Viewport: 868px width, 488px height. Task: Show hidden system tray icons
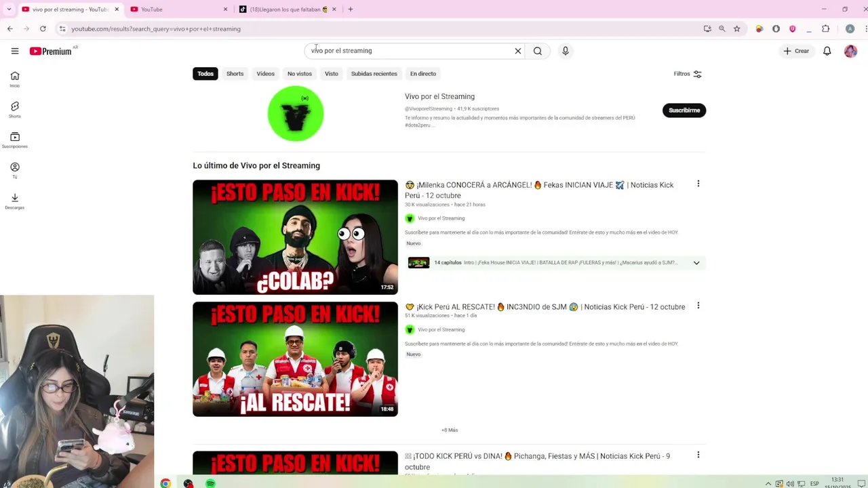pyautogui.click(x=768, y=483)
